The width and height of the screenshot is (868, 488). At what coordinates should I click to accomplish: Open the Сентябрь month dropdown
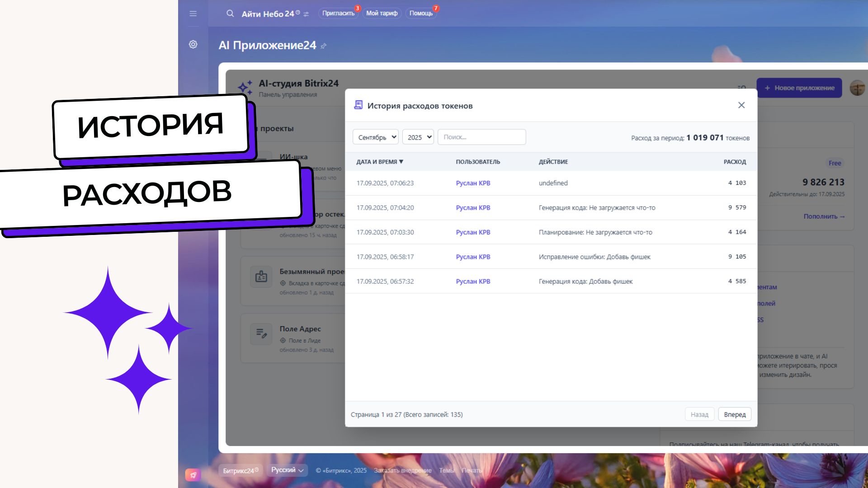pos(375,137)
